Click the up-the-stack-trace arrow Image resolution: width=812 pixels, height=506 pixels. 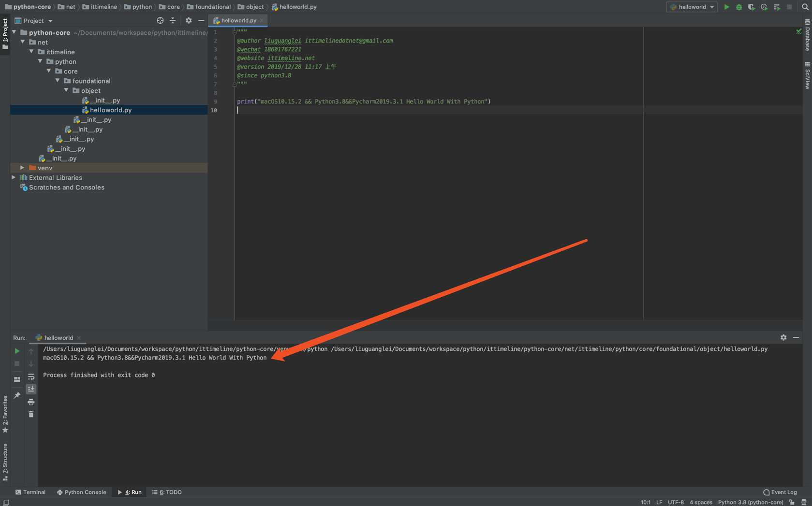(31, 351)
